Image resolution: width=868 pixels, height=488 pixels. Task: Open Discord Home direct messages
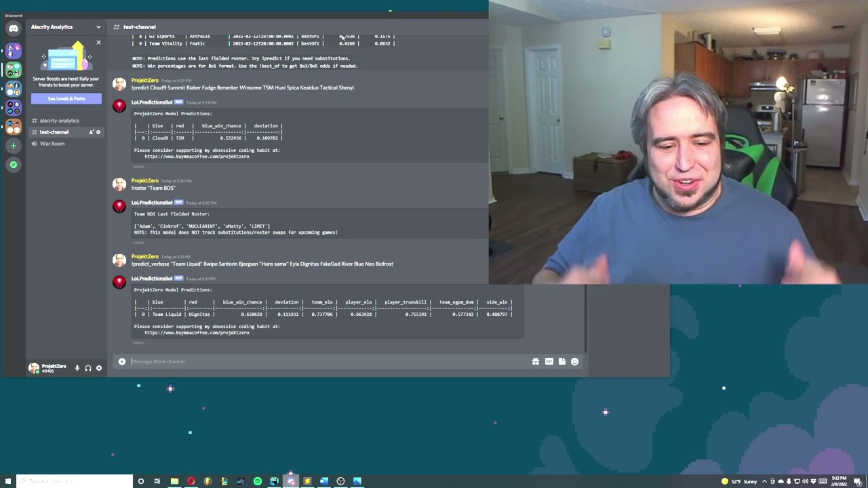click(x=14, y=28)
